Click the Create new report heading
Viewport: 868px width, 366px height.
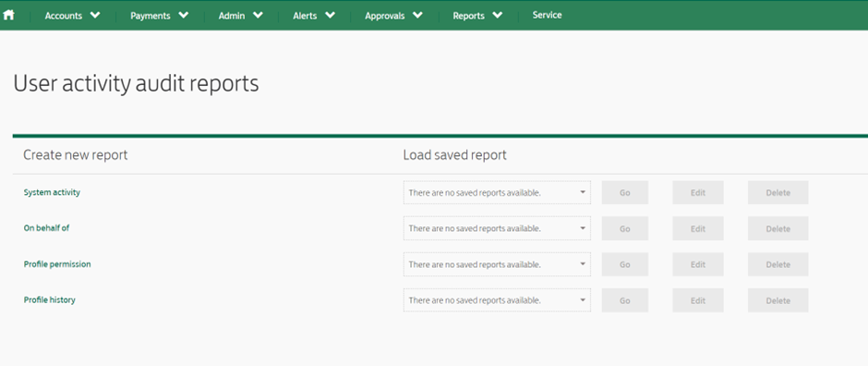[x=76, y=155]
